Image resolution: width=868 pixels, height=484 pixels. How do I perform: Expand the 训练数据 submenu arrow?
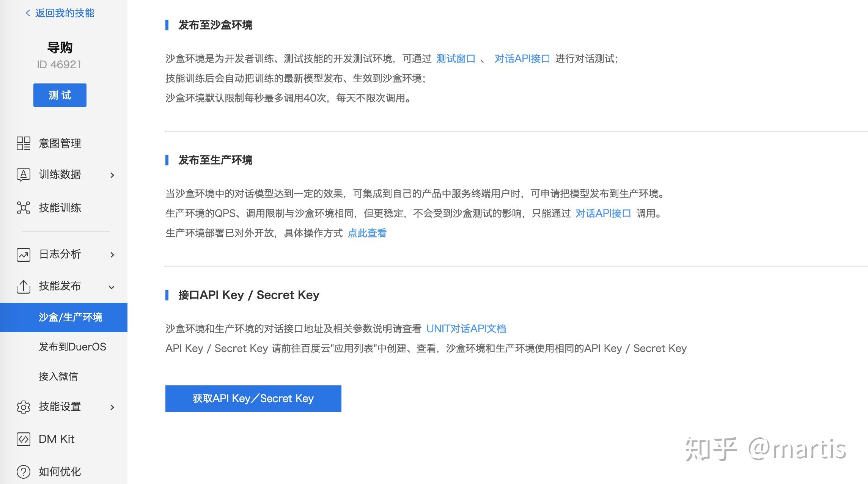tap(112, 175)
